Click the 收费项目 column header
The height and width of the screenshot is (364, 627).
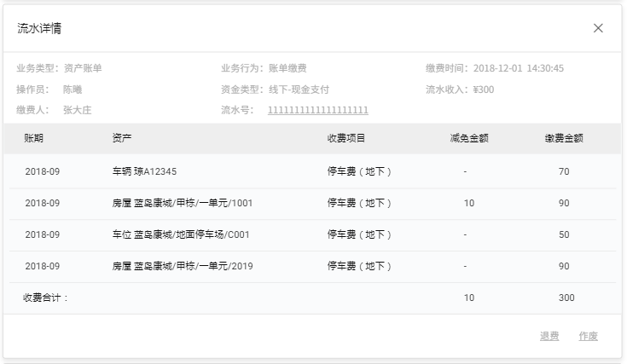(x=346, y=138)
